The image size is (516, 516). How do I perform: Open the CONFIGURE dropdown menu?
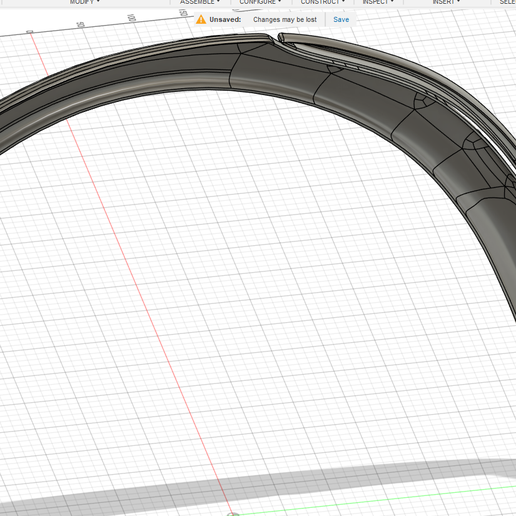(x=260, y=2)
